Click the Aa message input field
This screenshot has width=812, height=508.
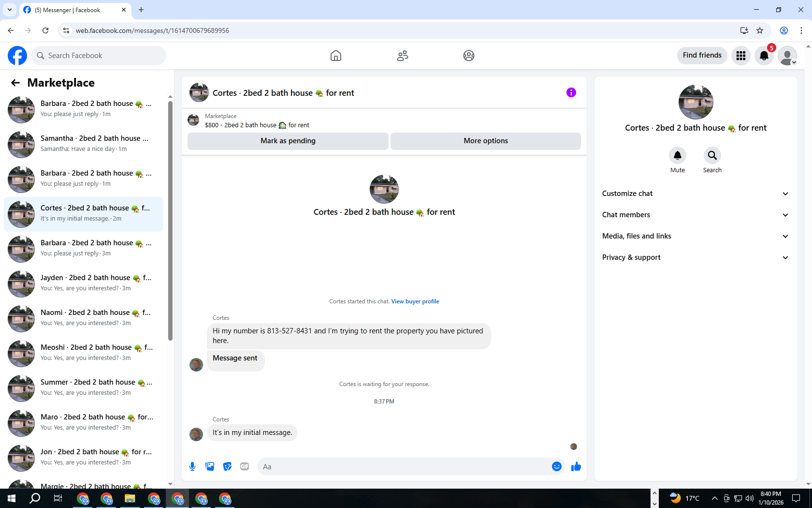(x=404, y=466)
